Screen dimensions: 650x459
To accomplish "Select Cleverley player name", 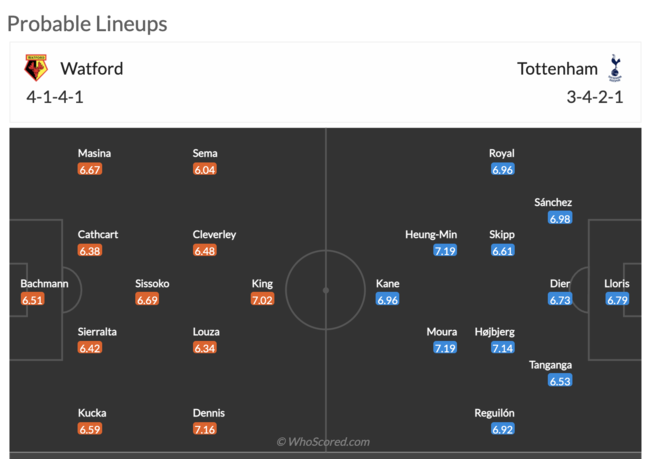I will (x=214, y=234).
